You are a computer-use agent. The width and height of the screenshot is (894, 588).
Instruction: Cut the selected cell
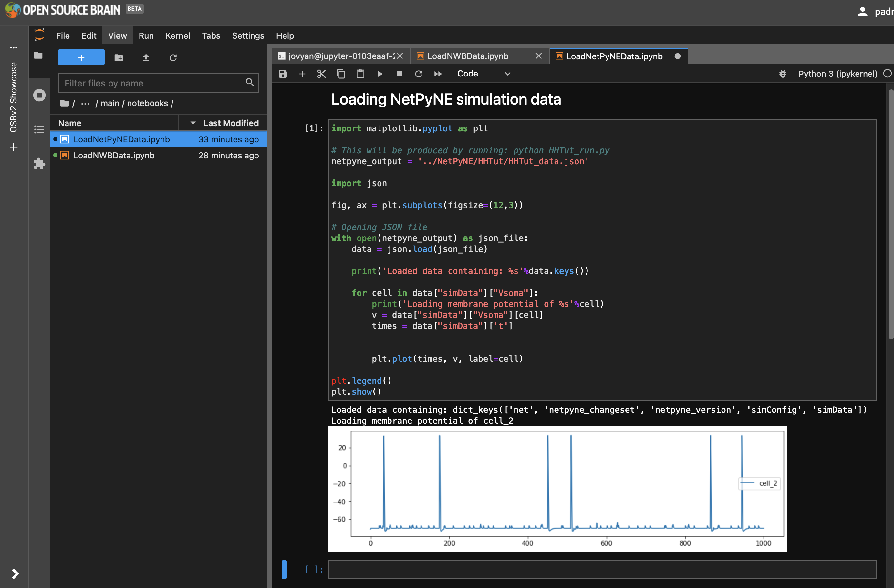tap(322, 74)
